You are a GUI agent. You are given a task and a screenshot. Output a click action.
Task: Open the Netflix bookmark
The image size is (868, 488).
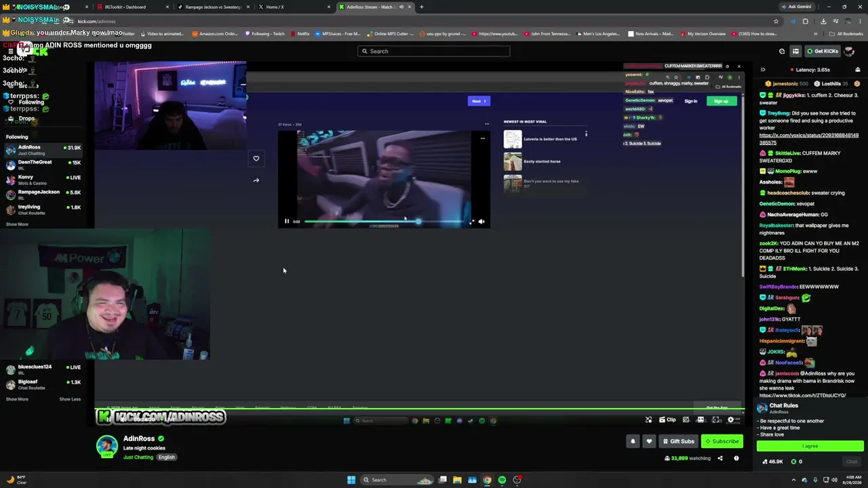click(300, 33)
